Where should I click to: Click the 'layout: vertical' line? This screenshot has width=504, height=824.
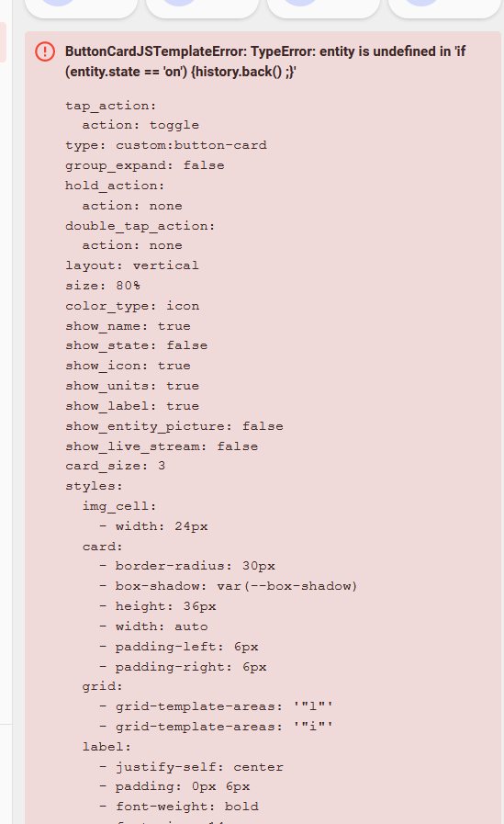pyautogui.click(x=132, y=265)
